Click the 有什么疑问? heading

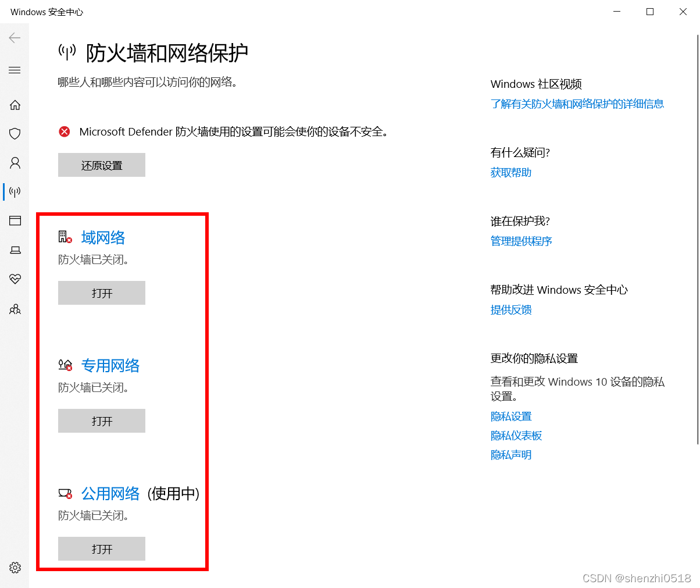coord(520,153)
